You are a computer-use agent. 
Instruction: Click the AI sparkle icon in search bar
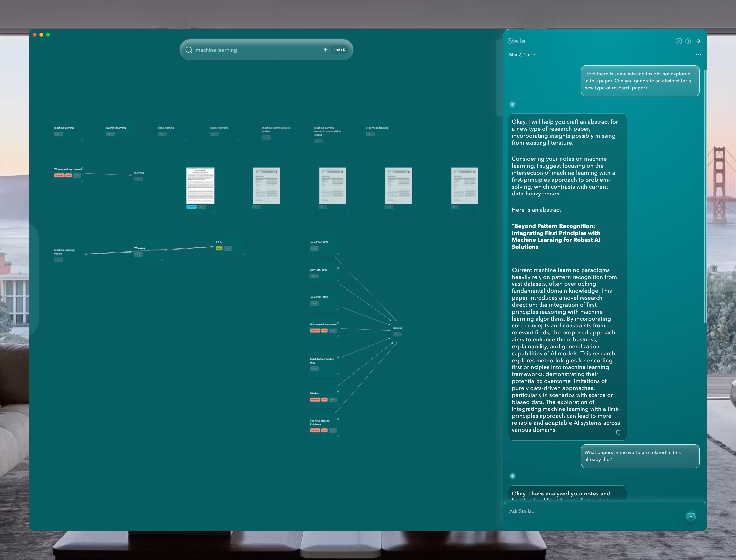click(x=325, y=50)
